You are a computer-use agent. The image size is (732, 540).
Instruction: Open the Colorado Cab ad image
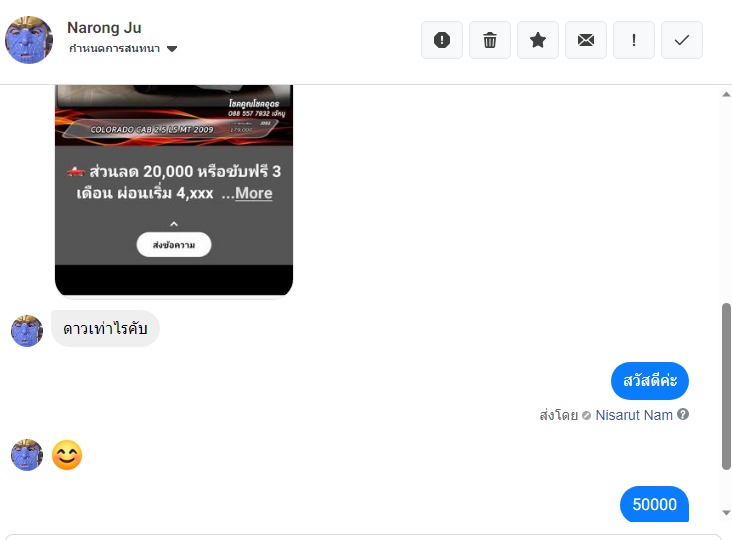click(x=174, y=115)
